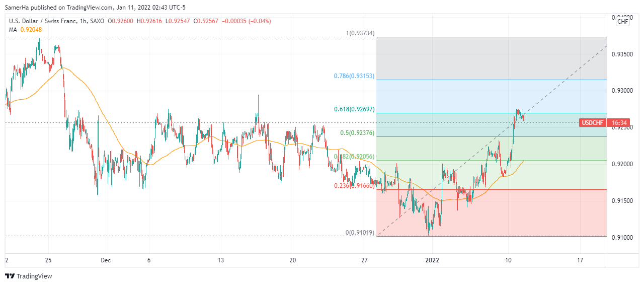Click the 0.236(0.91660) retracement label
This screenshot has height=285, width=644.
[354, 186]
